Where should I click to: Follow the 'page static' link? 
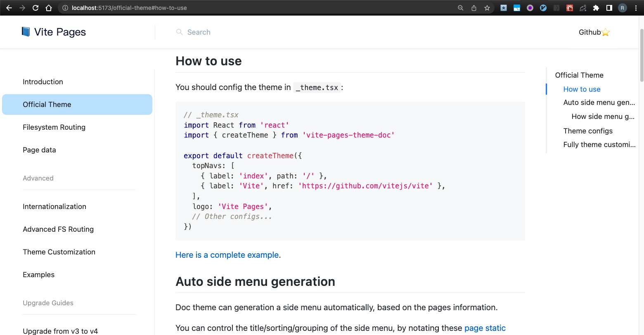click(x=485, y=328)
